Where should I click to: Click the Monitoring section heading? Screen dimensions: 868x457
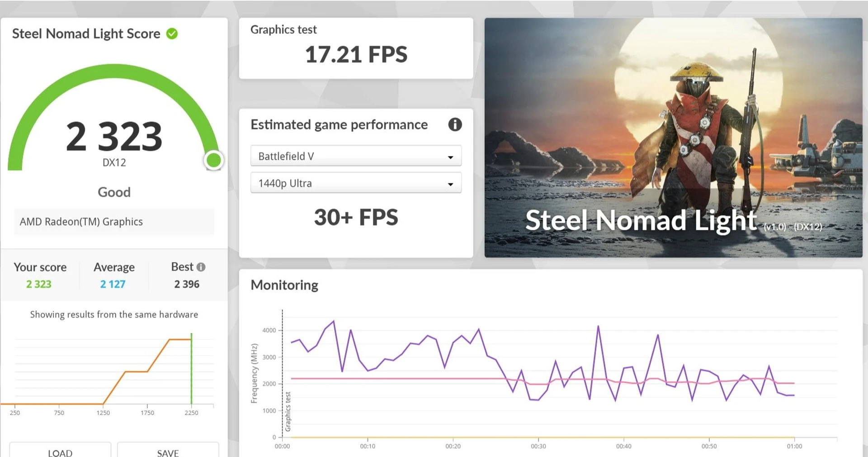click(x=284, y=285)
